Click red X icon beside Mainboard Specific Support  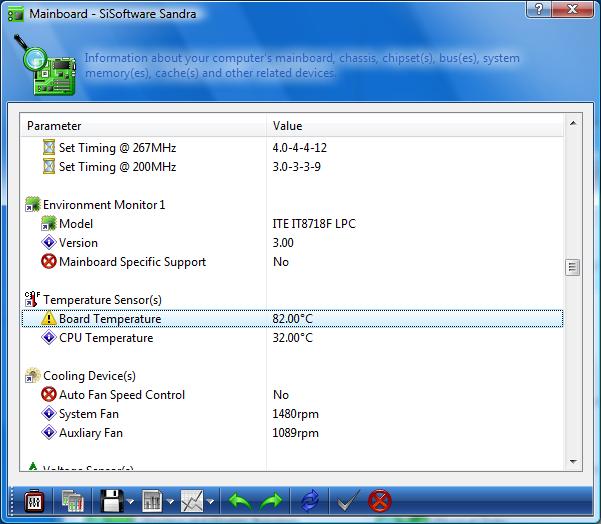point(49,261)
